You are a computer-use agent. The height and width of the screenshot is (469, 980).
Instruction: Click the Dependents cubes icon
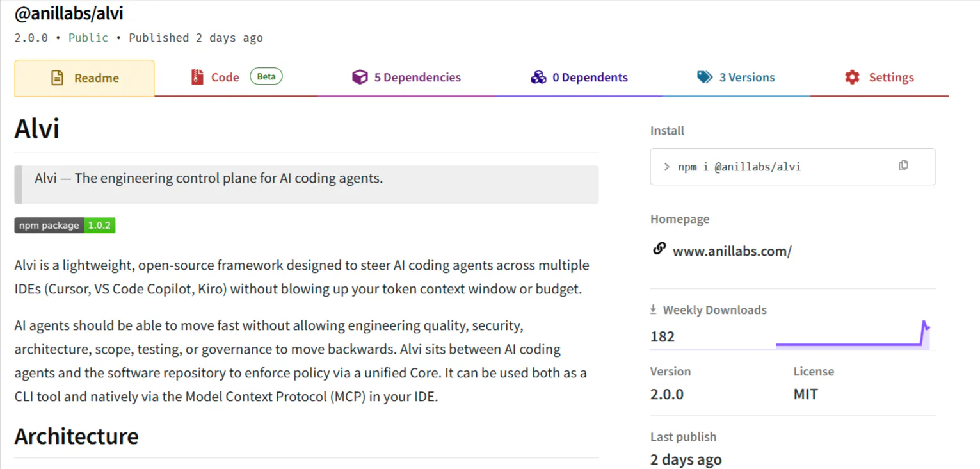click(538, 78)
